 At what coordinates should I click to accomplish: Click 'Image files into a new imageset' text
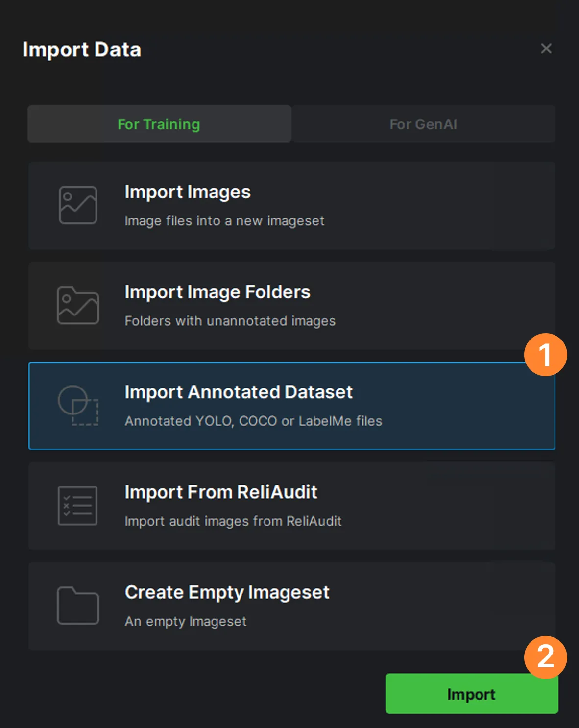pyautogui.click(x=224, y=221)
